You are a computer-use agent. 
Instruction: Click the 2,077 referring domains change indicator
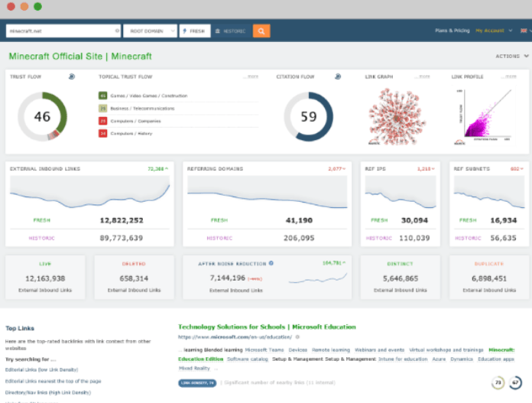[x=336, y=169]
